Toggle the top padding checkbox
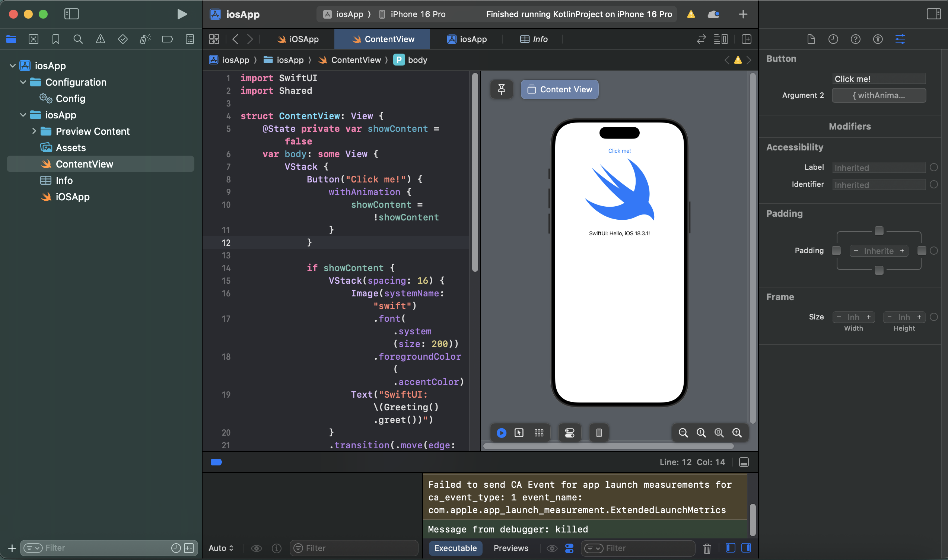 879,231
